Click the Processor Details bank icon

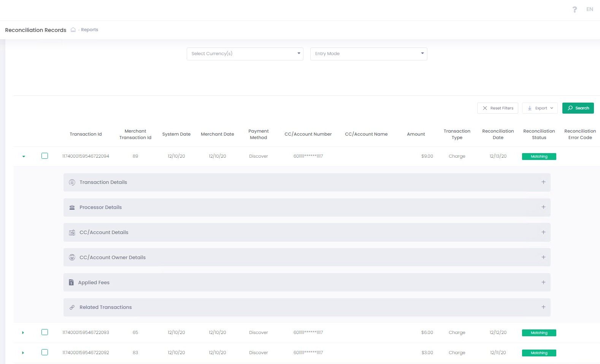coord(72,207)
